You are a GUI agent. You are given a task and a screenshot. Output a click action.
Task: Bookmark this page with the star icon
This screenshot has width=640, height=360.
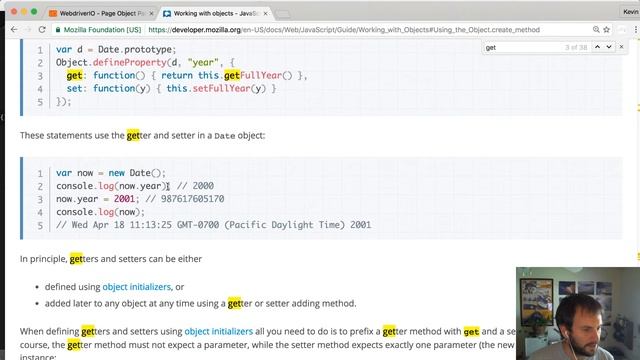(607, 30)
